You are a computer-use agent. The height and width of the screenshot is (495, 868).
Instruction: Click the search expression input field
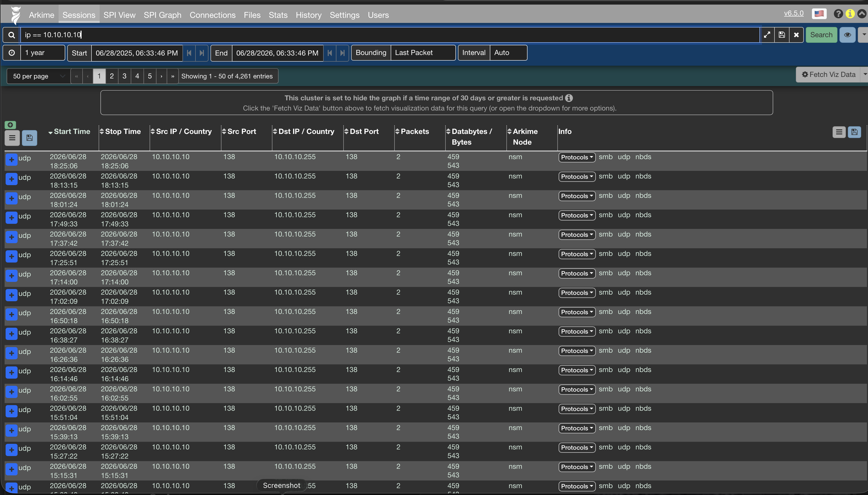coord(390,35)
